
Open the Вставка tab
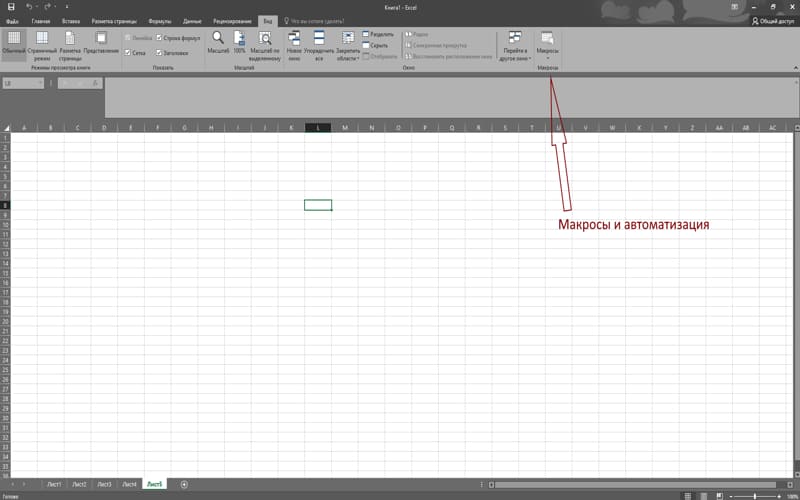click(x=71, y=21)
